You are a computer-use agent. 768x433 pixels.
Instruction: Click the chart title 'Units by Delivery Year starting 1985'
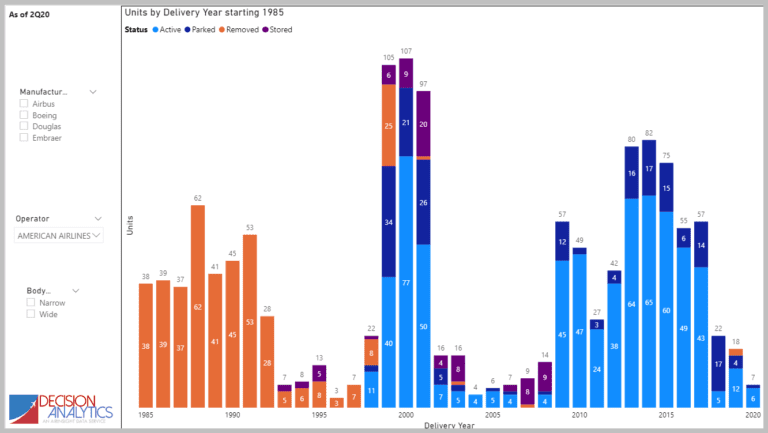(204, 12)
